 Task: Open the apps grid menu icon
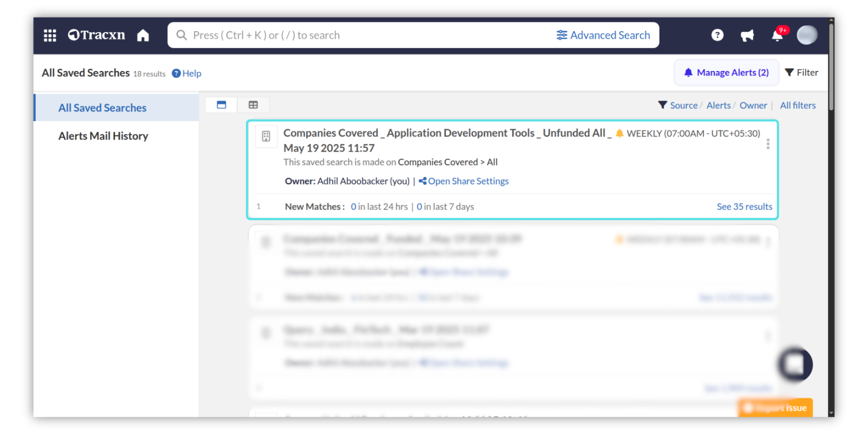(50, 35)
